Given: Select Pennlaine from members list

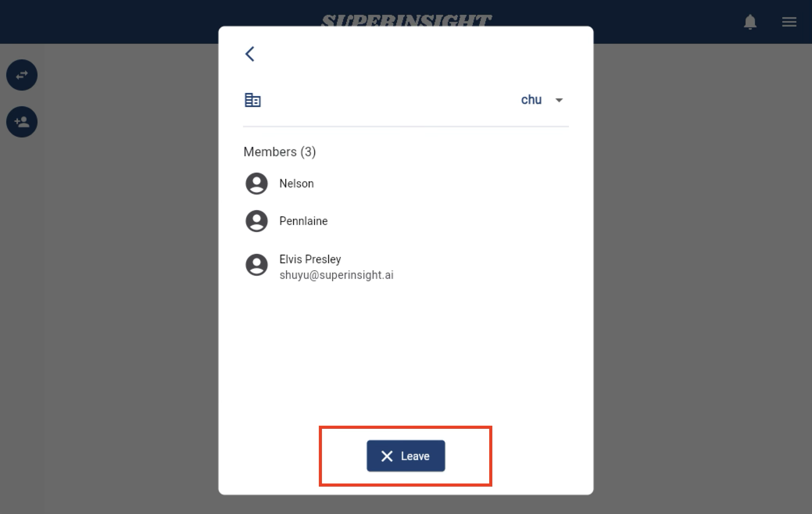Looking at the screenshot, I should tap(304, 221).
